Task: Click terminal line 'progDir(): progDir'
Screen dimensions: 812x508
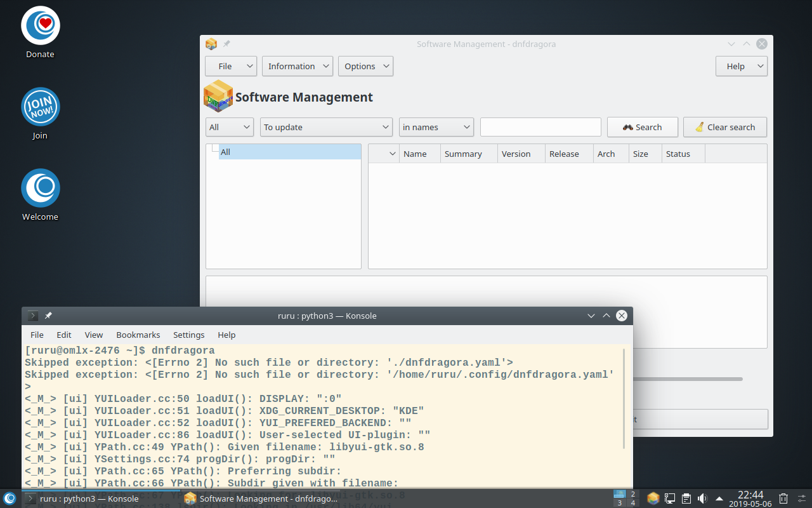Action: click(180, 459)
